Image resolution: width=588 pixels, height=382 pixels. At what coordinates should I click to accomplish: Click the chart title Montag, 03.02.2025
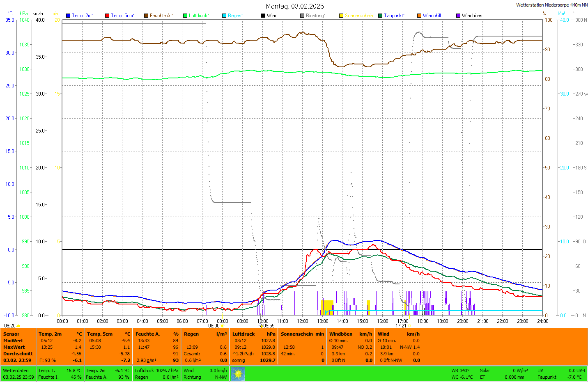[x=295, y=6]
